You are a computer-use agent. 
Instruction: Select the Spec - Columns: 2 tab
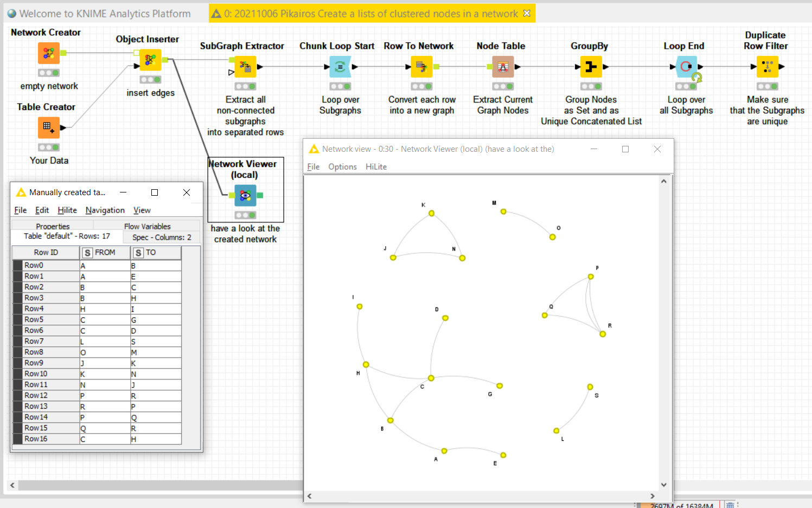(x=162, y=237)
